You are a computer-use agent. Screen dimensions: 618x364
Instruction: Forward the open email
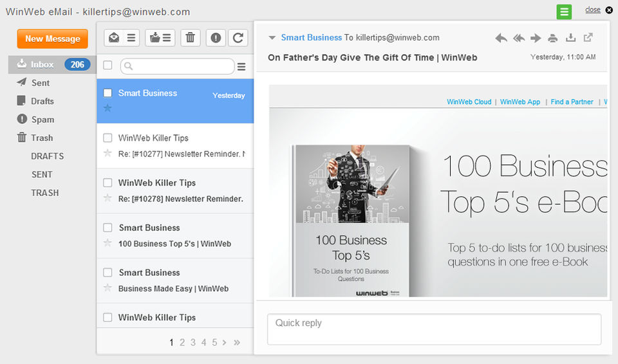pos(536,38)
